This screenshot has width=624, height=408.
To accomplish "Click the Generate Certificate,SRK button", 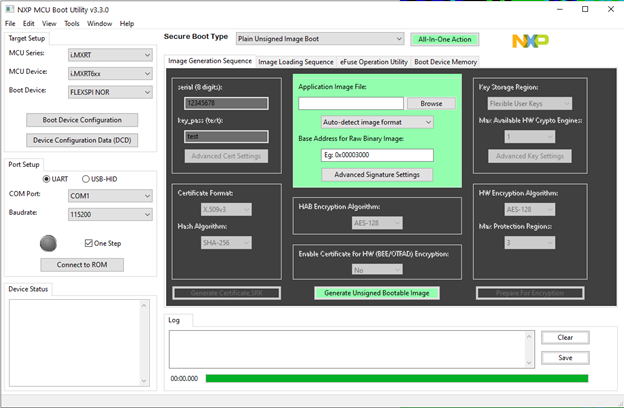I will click(x=226, y=293).
